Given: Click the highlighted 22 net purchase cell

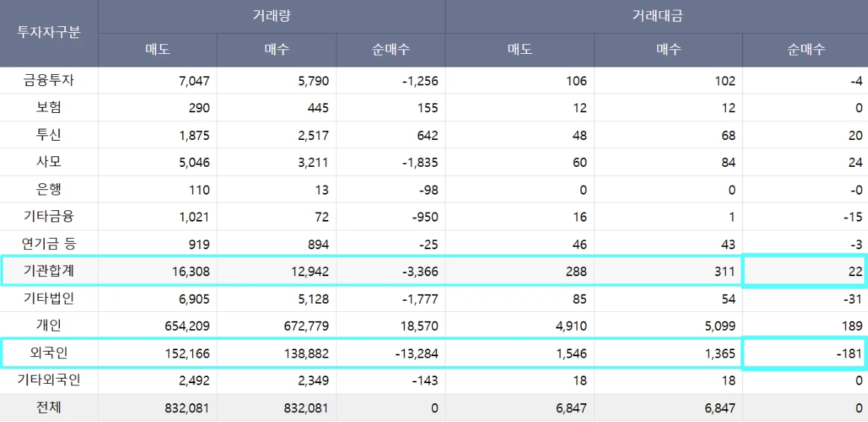Looking at the screenshot, I should [804, 272].
